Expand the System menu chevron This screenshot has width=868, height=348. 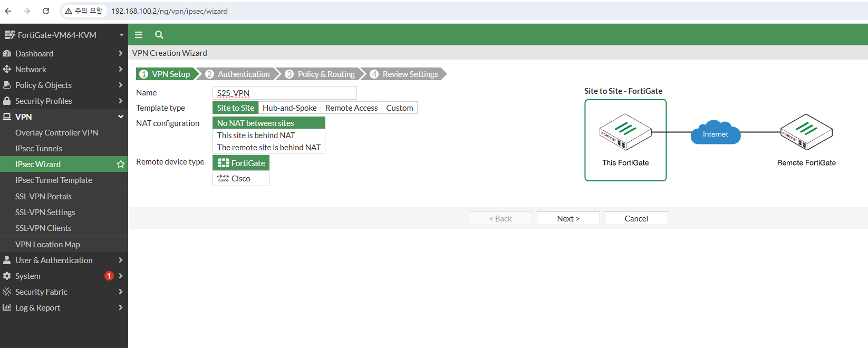pyautogui.click(x=121, y=276)
